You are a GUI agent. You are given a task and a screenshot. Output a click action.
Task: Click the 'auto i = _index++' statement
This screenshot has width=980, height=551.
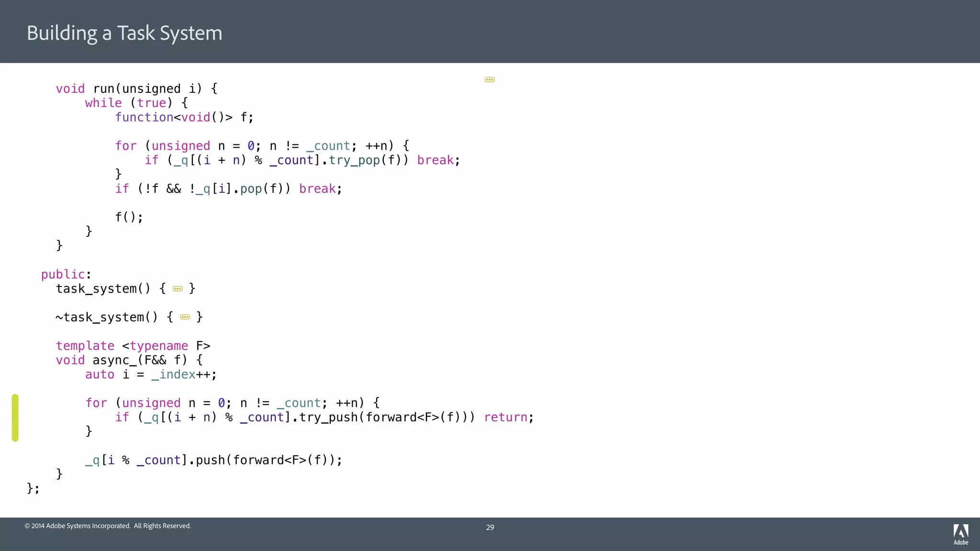[x=151, y=375]
